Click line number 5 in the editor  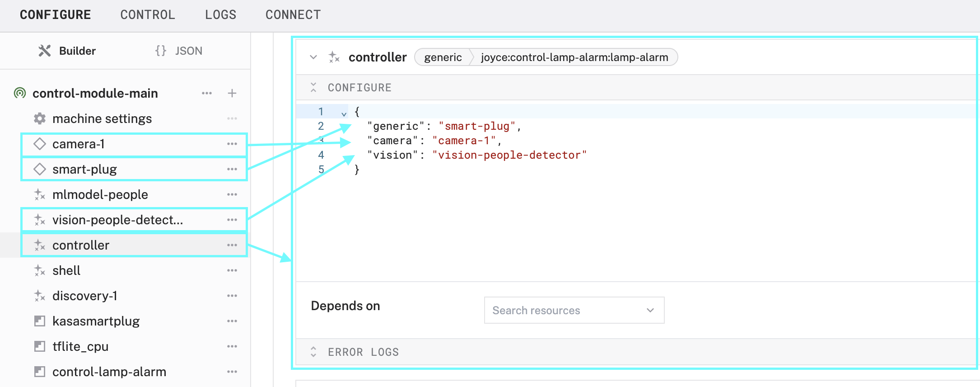(x=321, y=170)
